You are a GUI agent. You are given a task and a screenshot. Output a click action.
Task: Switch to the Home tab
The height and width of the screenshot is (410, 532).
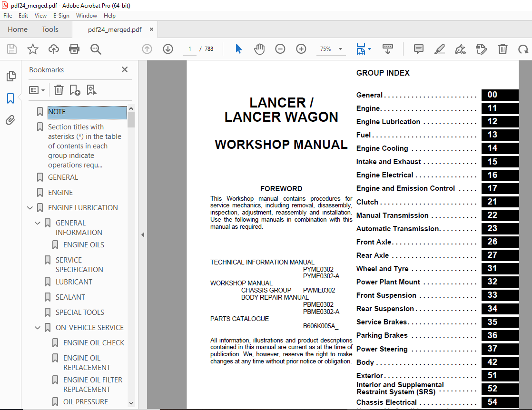pyautogui.click(x=18, y=29)
